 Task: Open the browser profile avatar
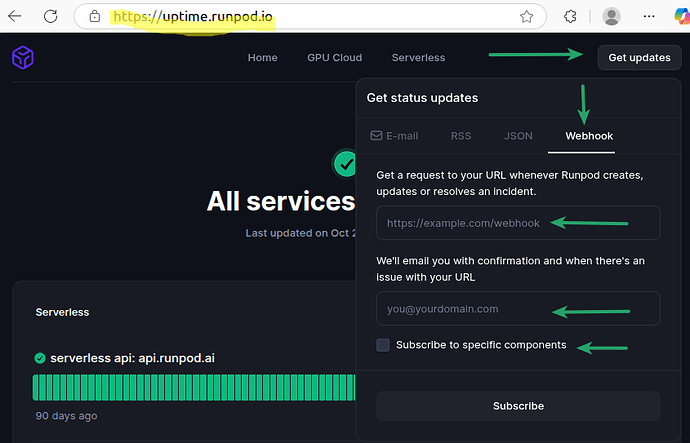click(612, 17)
